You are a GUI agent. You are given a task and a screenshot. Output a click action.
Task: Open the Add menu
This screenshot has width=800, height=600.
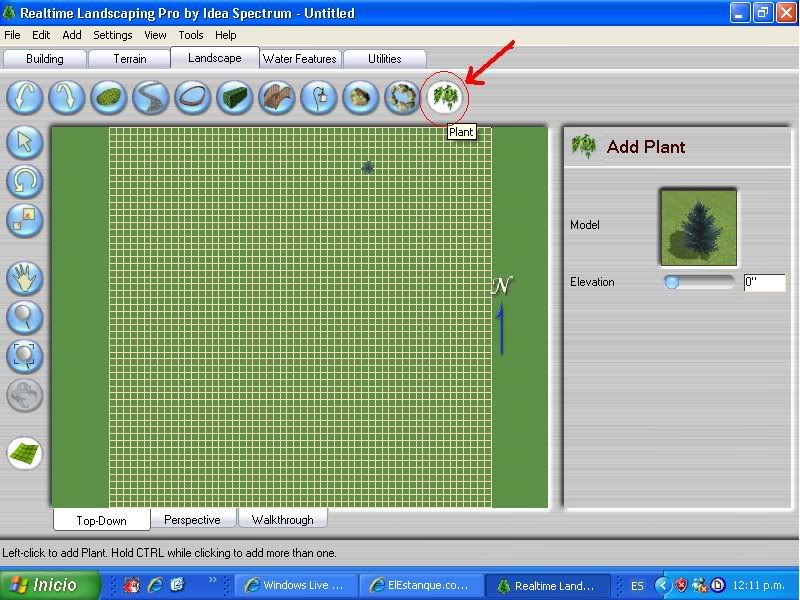(x=72, y=35)
